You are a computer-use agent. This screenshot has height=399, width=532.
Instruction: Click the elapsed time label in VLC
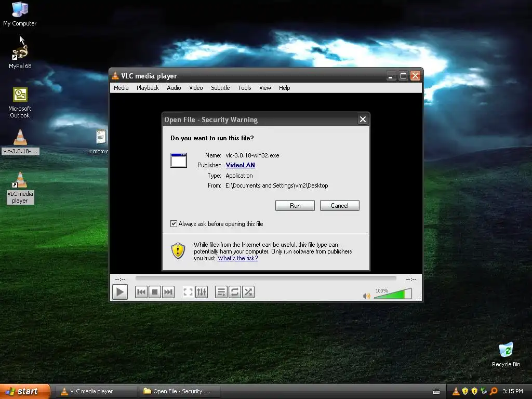click(120, 279)
